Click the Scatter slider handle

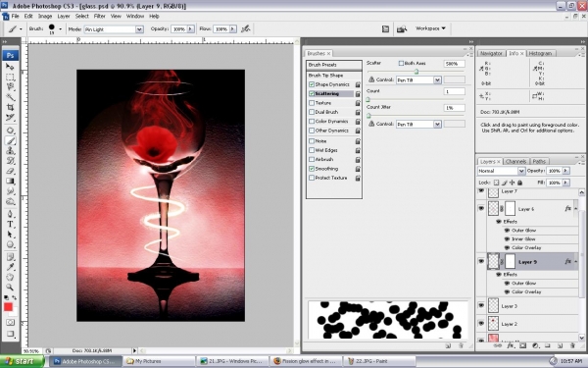pos(416,72)
